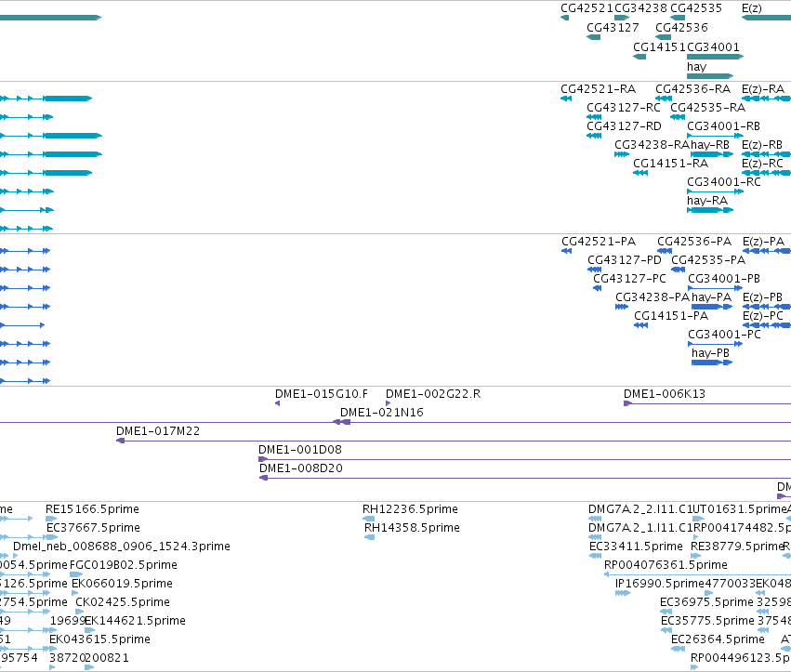Select the CG43127 gene label
Screen dimensions: 791x672
613,27
